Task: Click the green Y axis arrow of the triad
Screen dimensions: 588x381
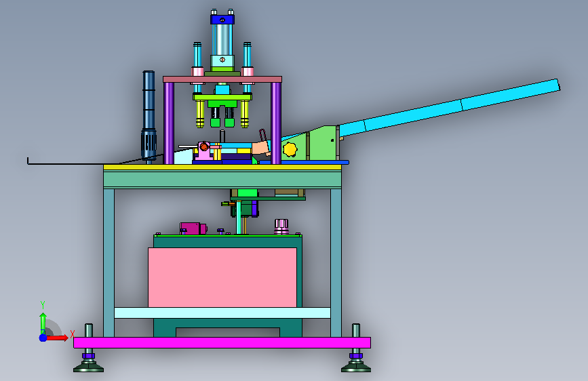Action: tap(43, 323)
